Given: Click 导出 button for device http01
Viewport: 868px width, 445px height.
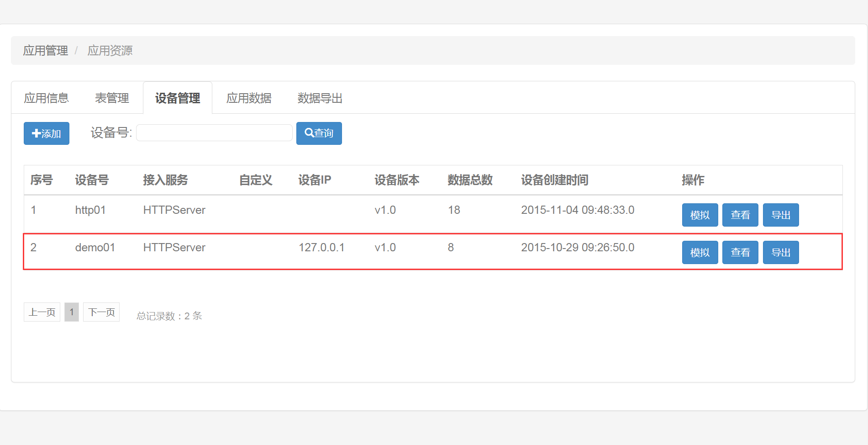Looking at the screenshot, I should [x=781, y=215].
